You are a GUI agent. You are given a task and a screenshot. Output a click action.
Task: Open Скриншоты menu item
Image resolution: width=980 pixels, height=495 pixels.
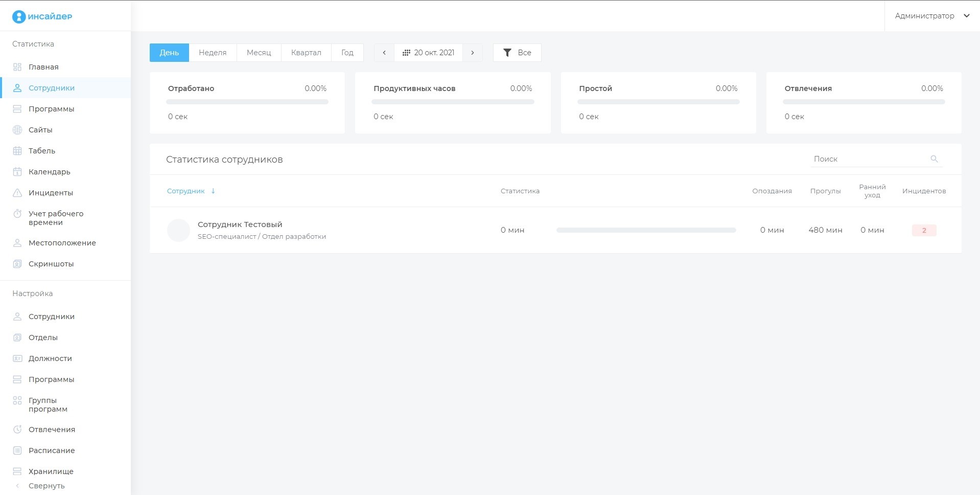(65, 264)
